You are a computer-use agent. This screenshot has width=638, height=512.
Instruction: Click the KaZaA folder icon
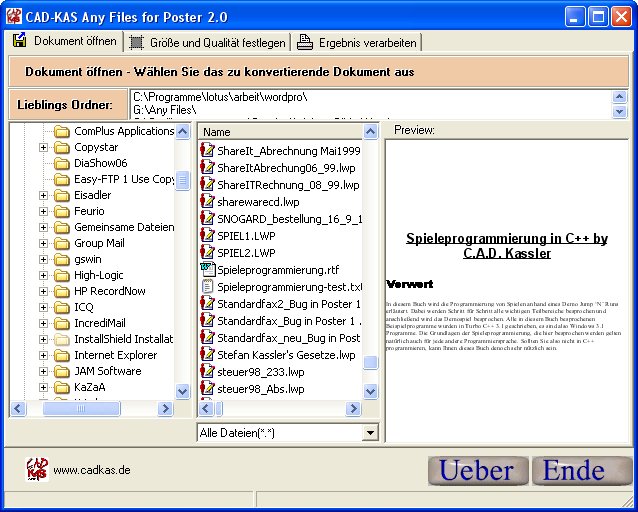(62, 388)
